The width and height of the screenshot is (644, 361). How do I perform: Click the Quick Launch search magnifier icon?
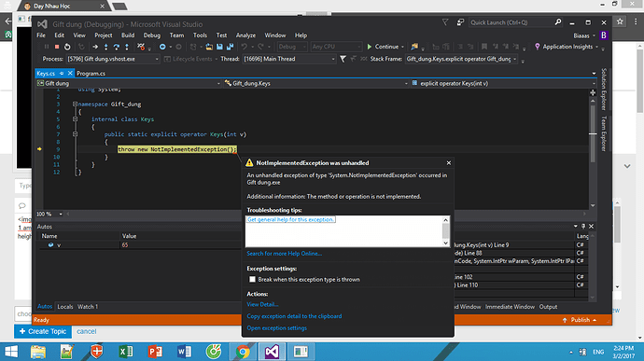pos(558,22)
